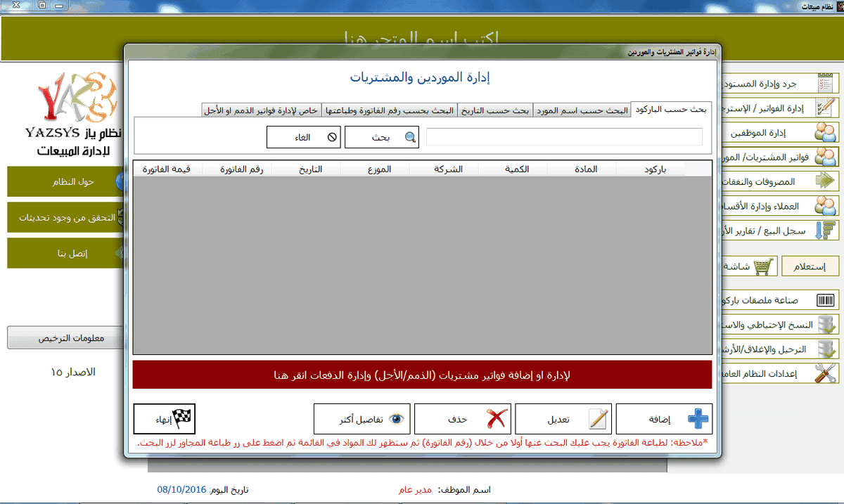Open the خاص لإدارة فواتير الذمم tab
Image resolution: width=844 pixels, height=504 pixels.
point(261,110)
